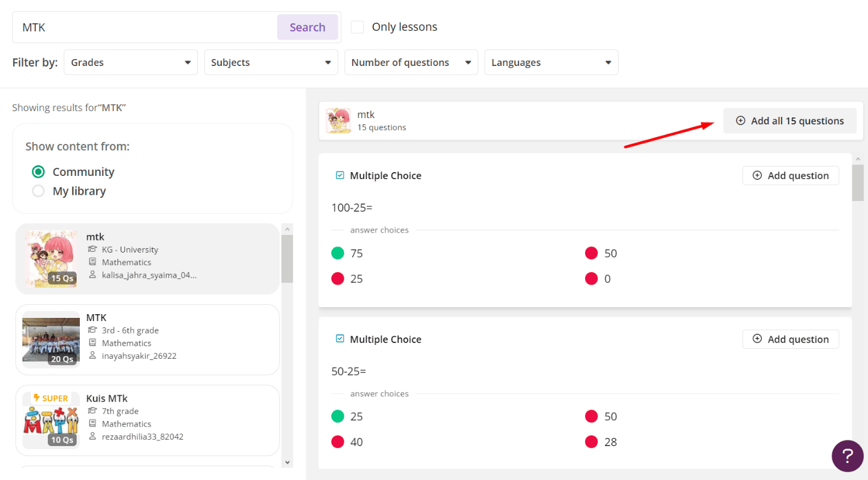Click the 15 Qs badge on mtk card
The width and height of the screenshot is (868, 480).
pyautogui.click(x=62, y=278)
